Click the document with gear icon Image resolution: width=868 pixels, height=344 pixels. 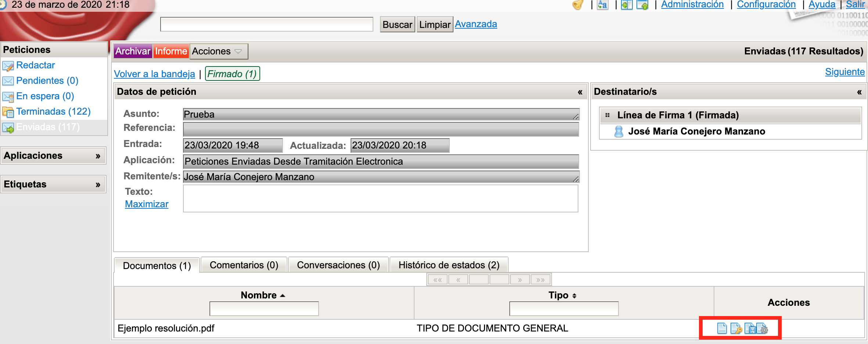(x=763, y=328)
